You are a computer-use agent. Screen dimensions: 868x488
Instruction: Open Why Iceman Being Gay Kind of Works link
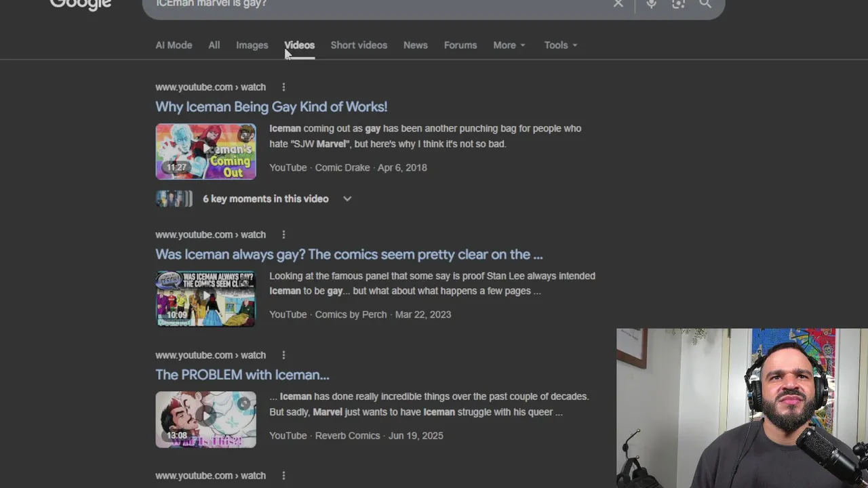(271, 106)
